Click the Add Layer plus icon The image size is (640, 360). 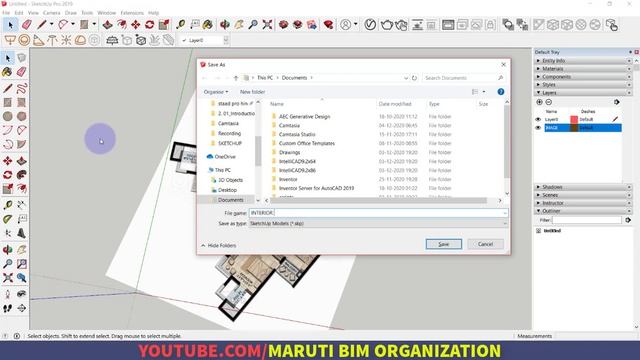point(539,102)
